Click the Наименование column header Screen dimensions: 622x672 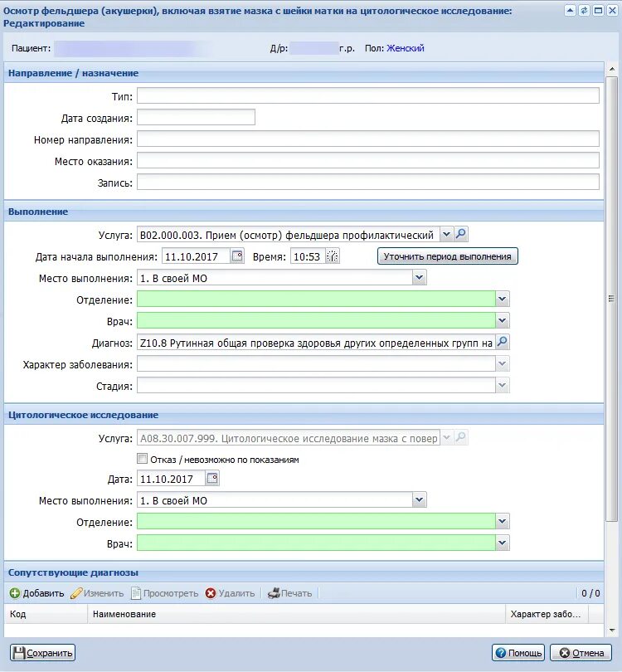(x=296, y=614)
